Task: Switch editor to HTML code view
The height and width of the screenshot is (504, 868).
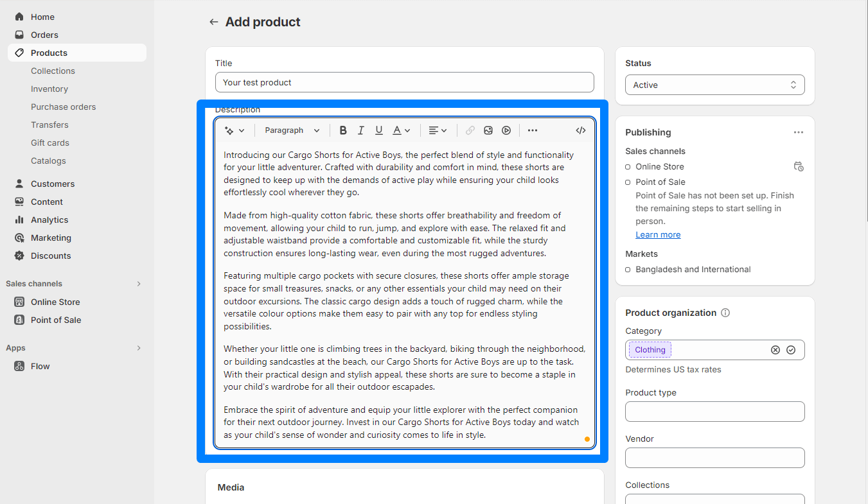Action: pyautogui.click(x=581, y=130)
